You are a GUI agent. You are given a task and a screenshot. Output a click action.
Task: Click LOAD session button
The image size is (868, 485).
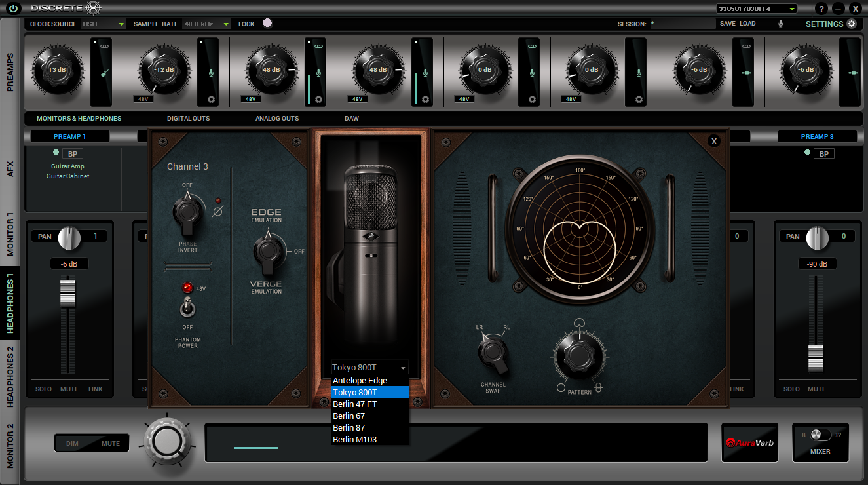[x=747, y=24]
